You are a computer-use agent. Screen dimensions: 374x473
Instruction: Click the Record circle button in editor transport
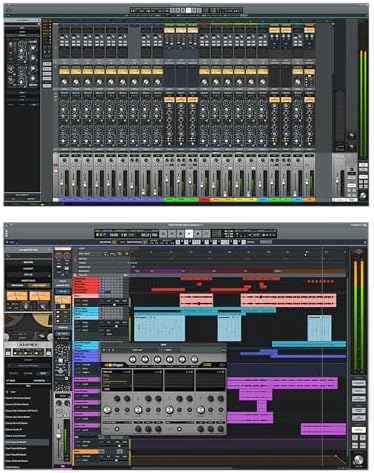pyautogui.click(x=197, y=233)
